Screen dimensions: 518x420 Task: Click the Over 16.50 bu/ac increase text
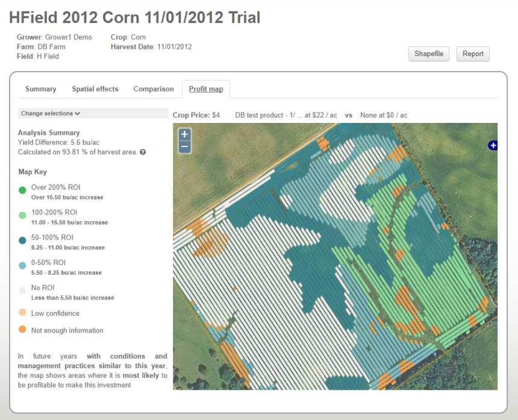click(x=67, y=197)
